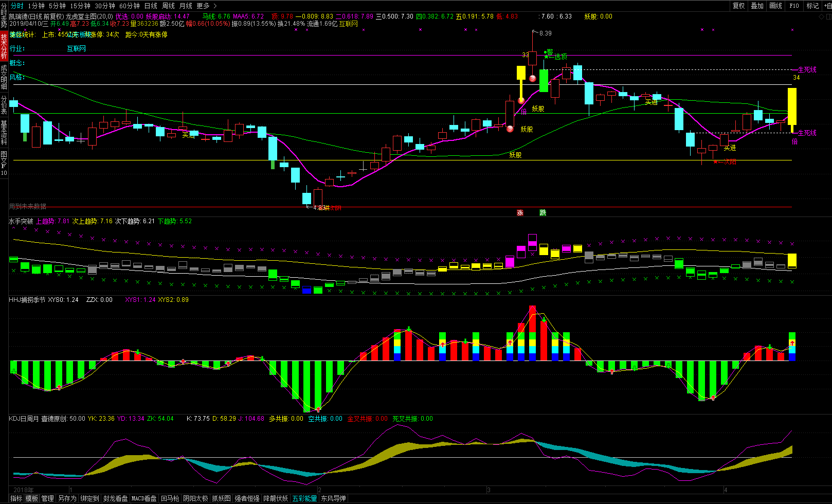This screenshot has width=832, height=504.
Task: Select the 15分钟 period tab
Action: point(80,6)
